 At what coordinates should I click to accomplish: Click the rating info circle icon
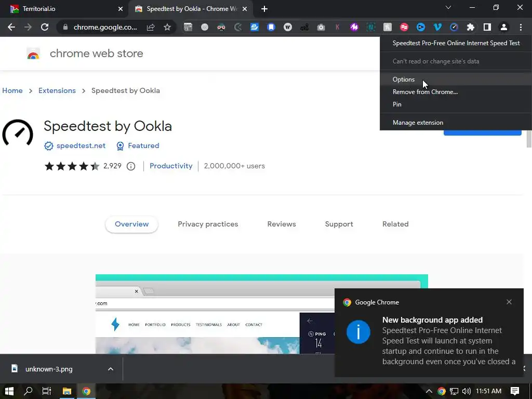coord(131,166)
